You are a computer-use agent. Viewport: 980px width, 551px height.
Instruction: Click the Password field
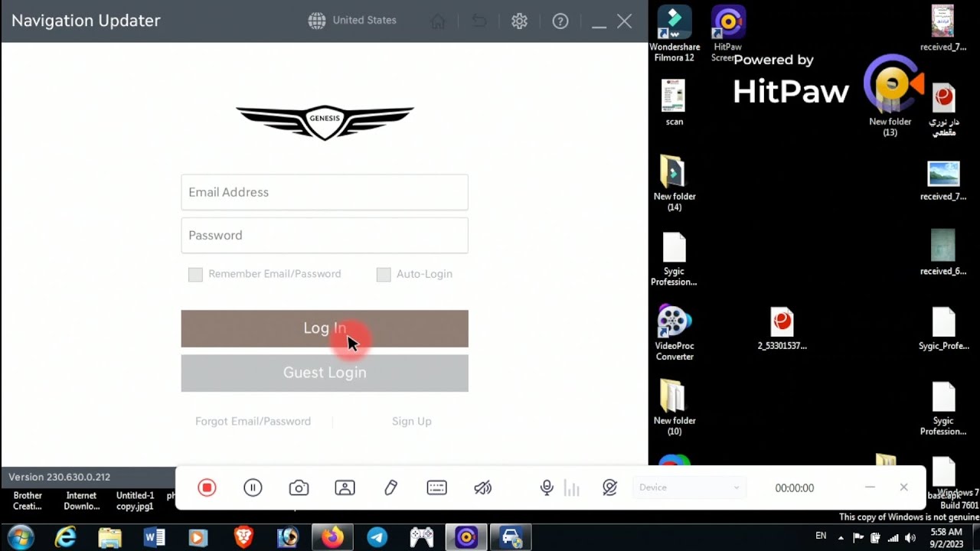click(325, 235)
